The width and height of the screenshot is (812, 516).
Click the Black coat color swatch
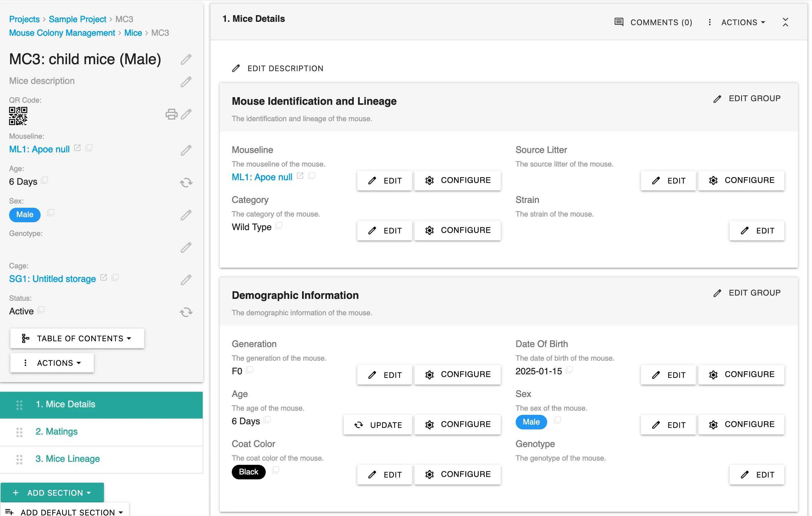coord(248,471)
